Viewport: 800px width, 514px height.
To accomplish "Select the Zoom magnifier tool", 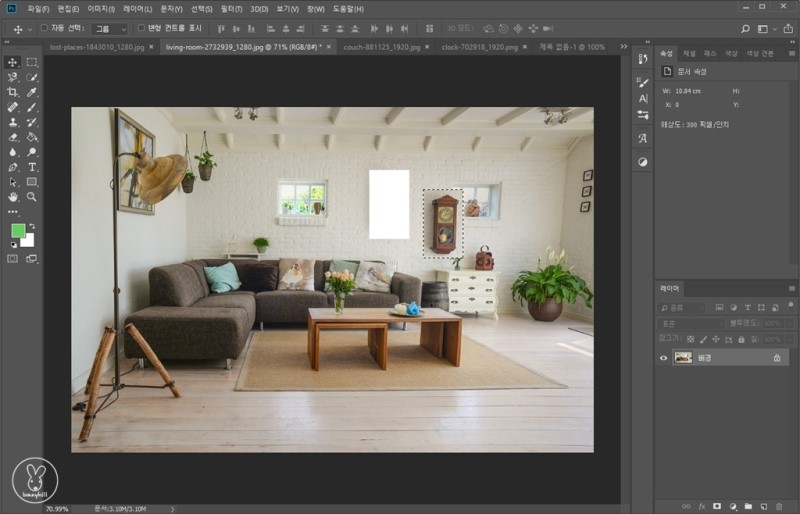I will pyautogui.click(x=32, y=197).
